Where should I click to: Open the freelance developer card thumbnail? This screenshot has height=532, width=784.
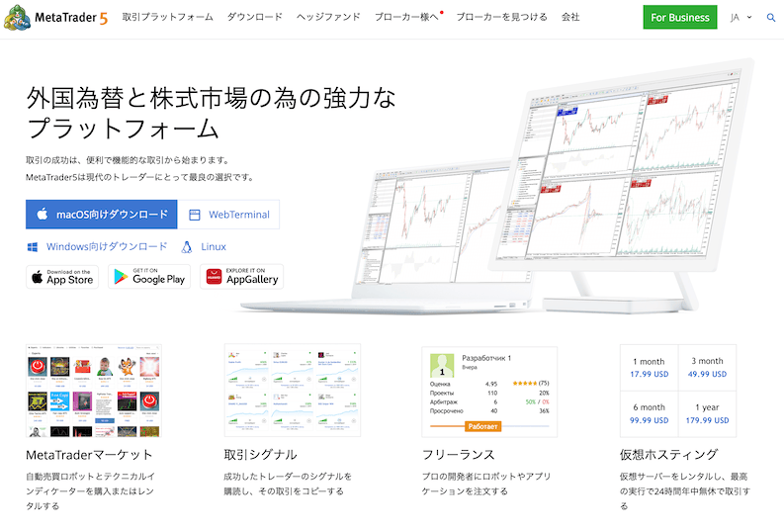(x=489, y=392)
